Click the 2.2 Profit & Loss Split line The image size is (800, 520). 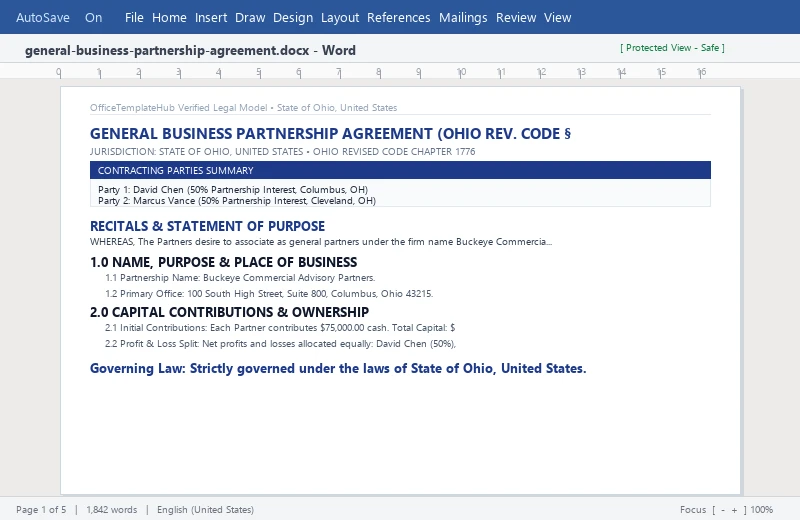[x=281, y=343]
